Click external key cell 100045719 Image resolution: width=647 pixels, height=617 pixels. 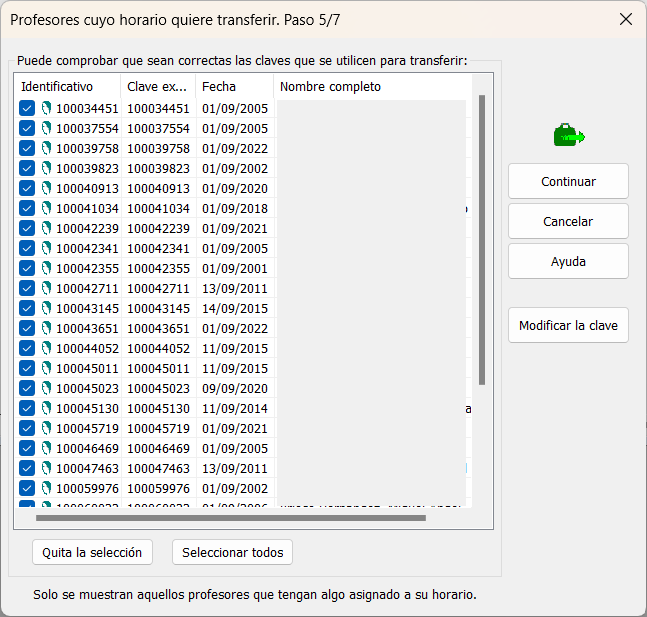[x=158, y=428]
